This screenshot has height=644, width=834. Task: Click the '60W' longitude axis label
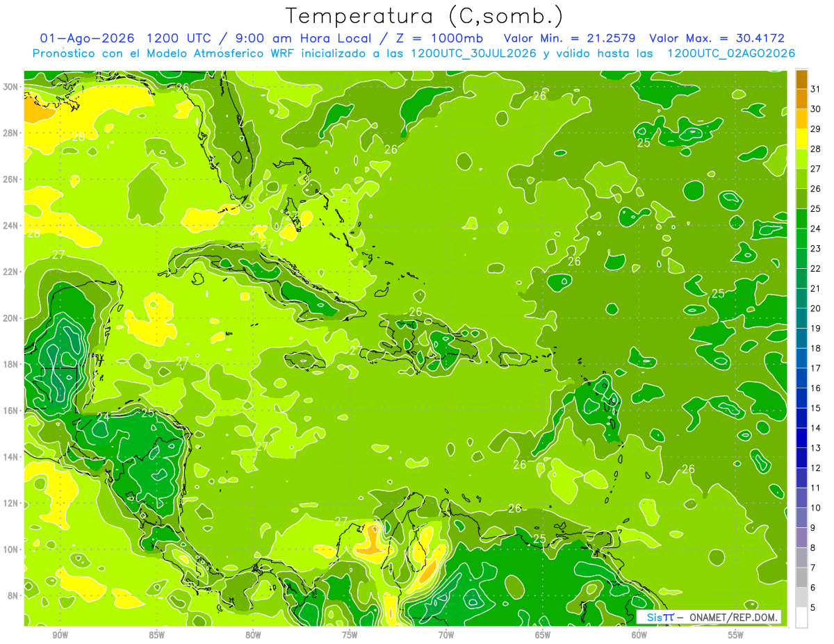coord(639,635)
